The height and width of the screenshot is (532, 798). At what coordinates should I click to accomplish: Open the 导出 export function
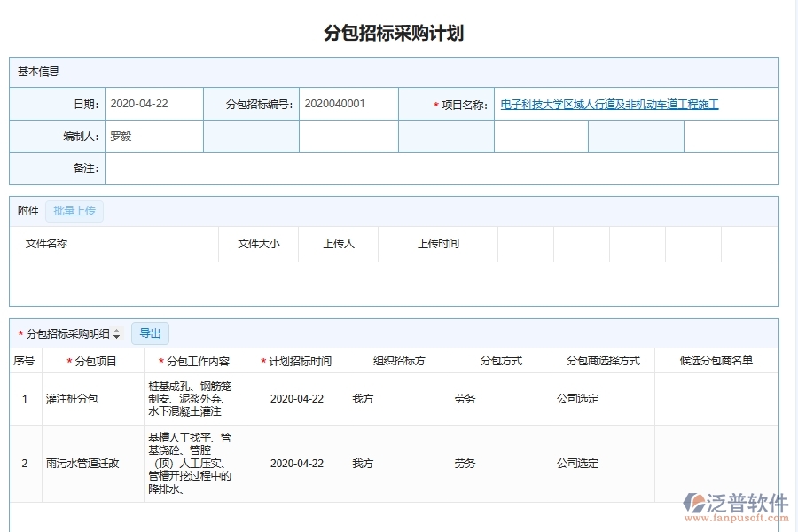[149, 333]
